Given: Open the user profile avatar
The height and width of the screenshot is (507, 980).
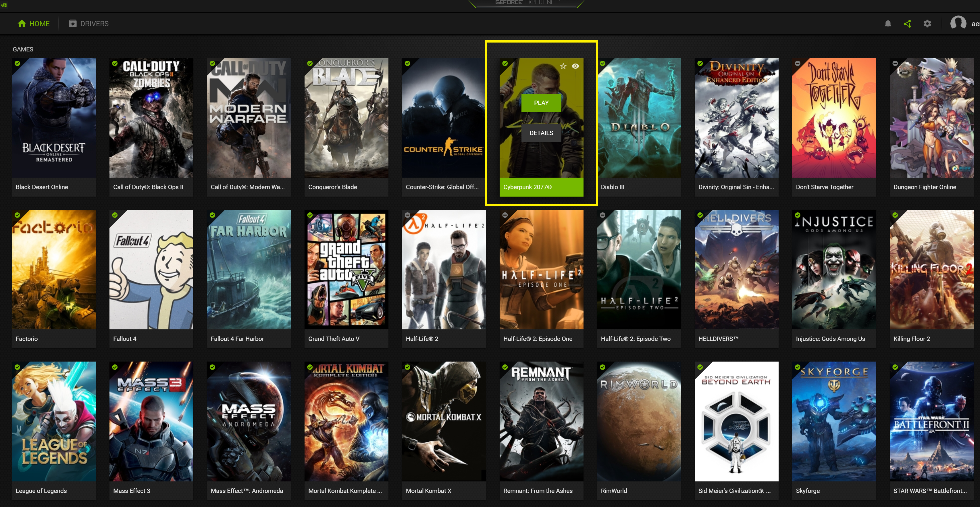Looking at the screenshot, I should pos(958,23).
